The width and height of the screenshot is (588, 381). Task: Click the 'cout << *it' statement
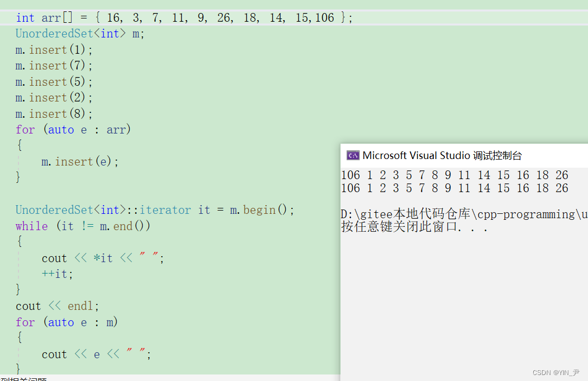pyautogui.click(x=103, y=258)
